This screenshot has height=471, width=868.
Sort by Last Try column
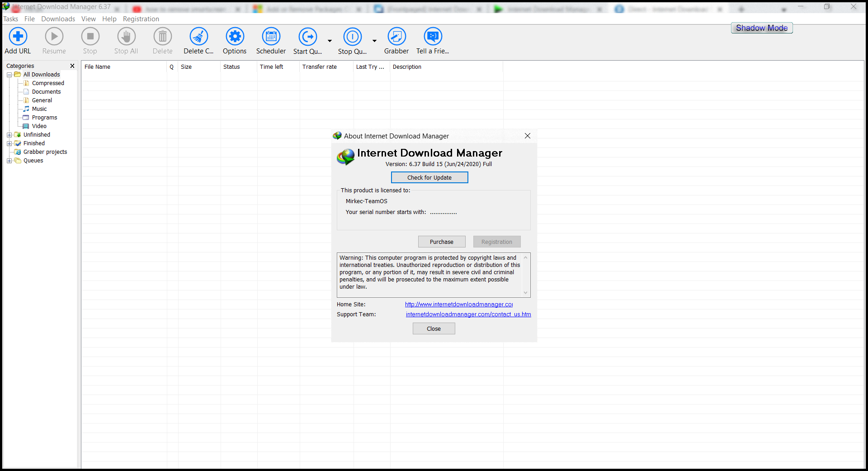click(372, 67)
